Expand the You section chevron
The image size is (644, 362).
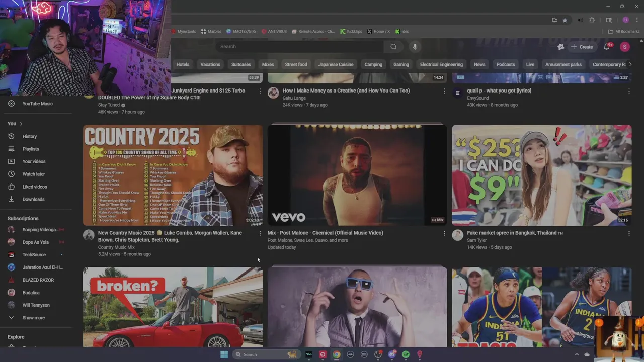point(21,124)
